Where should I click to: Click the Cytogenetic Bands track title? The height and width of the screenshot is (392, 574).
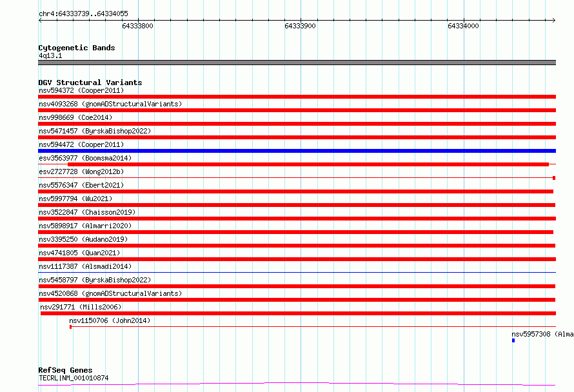(x=77, y=48)
